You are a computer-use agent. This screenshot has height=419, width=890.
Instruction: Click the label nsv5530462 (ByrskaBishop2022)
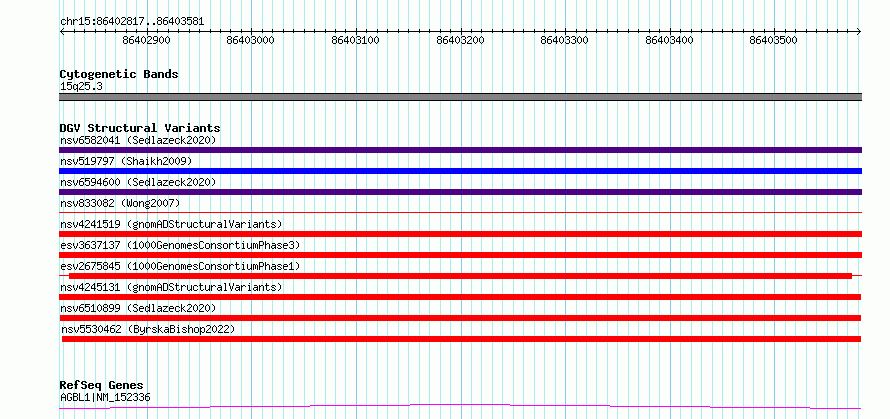148,329
